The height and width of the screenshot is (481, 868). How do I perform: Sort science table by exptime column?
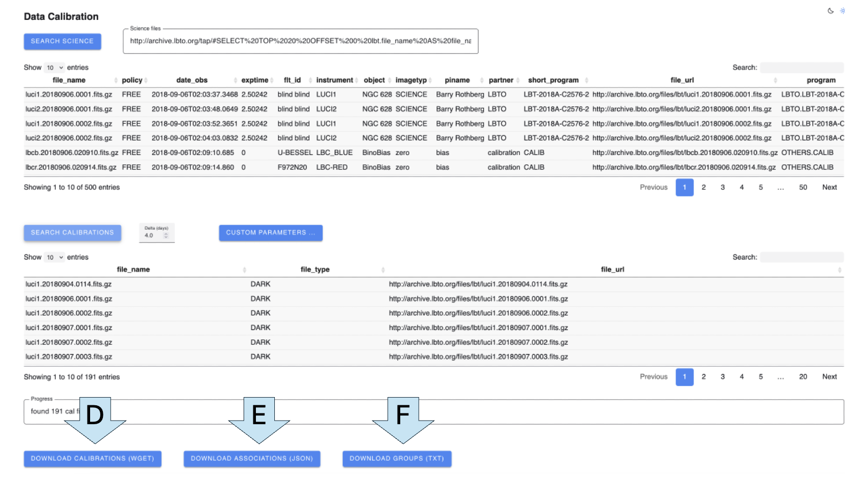tap(255, 80)
